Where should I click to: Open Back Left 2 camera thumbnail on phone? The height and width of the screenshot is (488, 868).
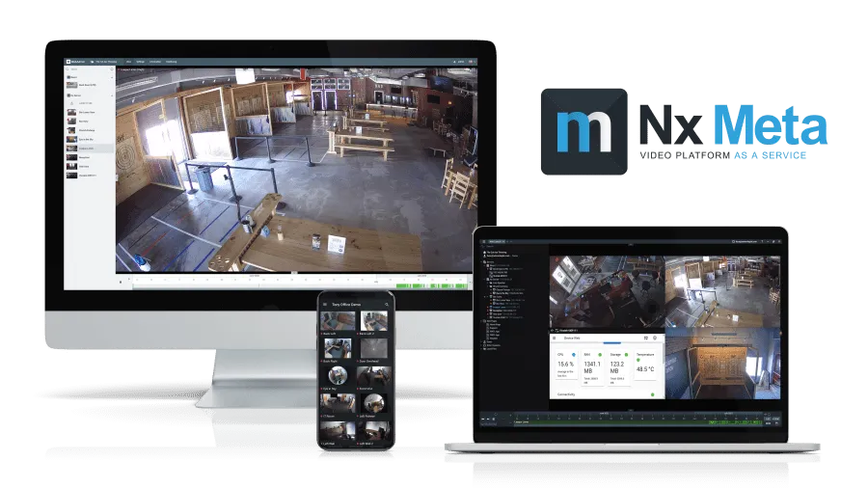tap(374, 321)
